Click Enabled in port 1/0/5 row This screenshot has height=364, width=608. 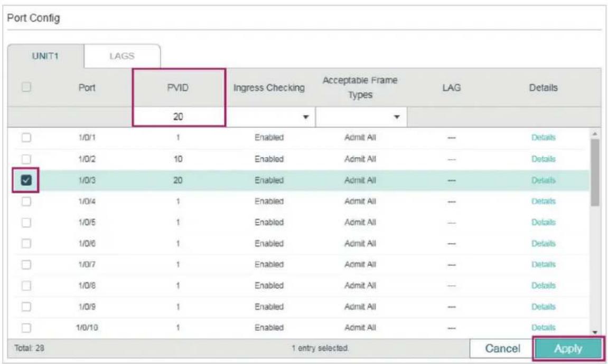coord(269,222)
